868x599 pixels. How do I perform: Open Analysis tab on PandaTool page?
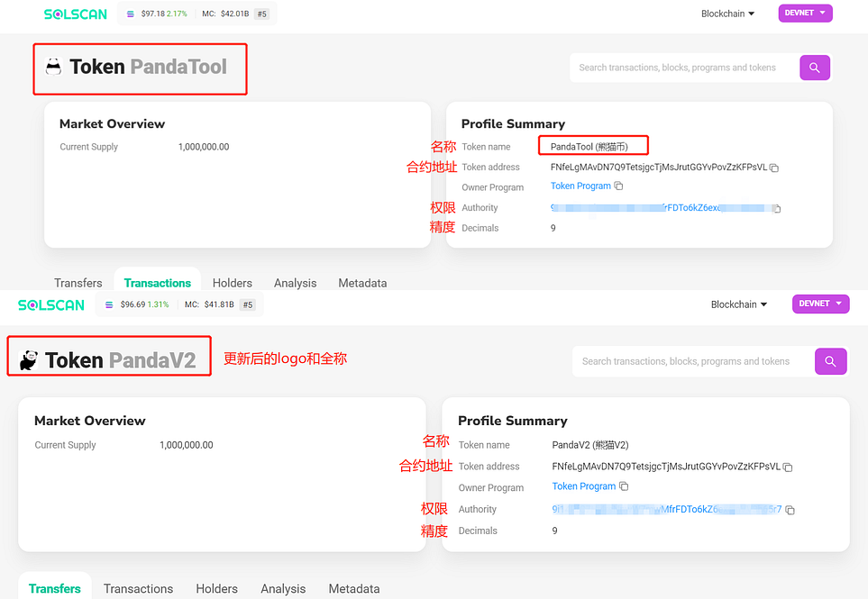295,283
